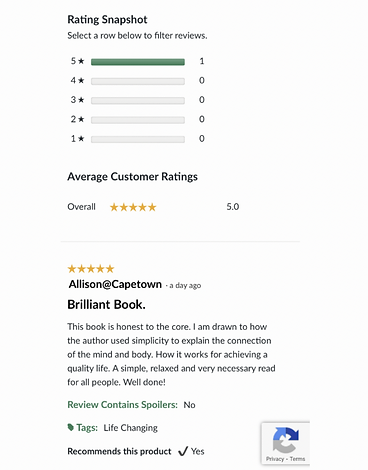Click the star icon beside 1
The height and width of the screenshot is (470, 368).
pyautogui.click(x=81, y=138)
